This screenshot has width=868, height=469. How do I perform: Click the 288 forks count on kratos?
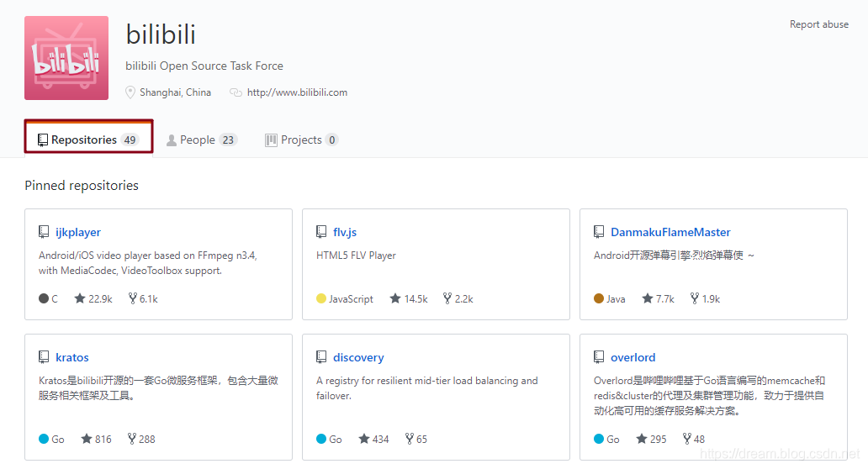click(x=146, y=440)
